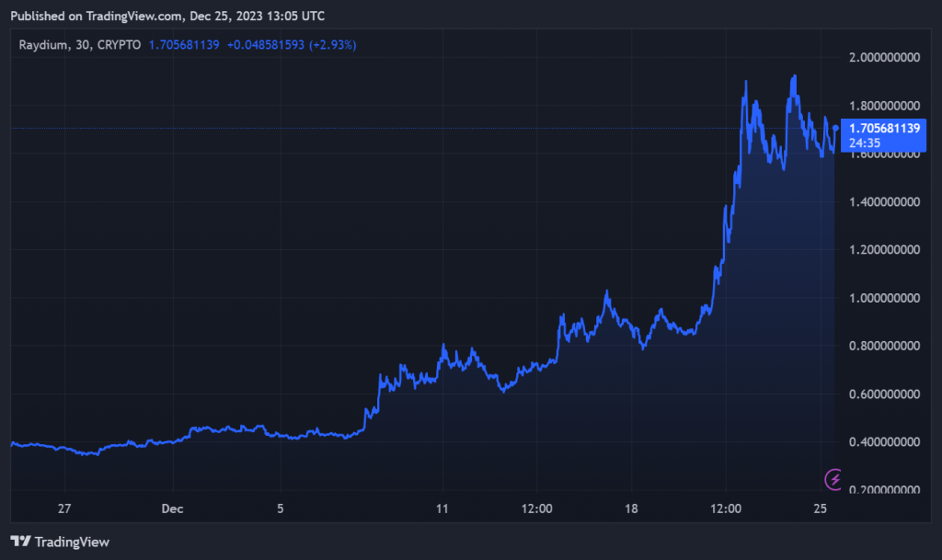Select the 25 date label on time axis
942x560 pixels.
tap(821, 509)
